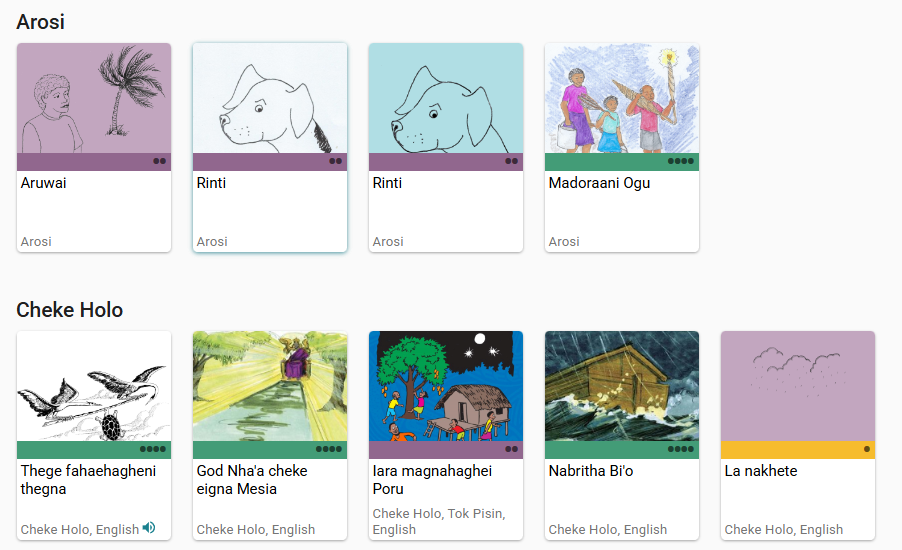Click the two-dot purple level bar on Aruwai
Viewport: 902px width, 550px height.
coord(94,162)
